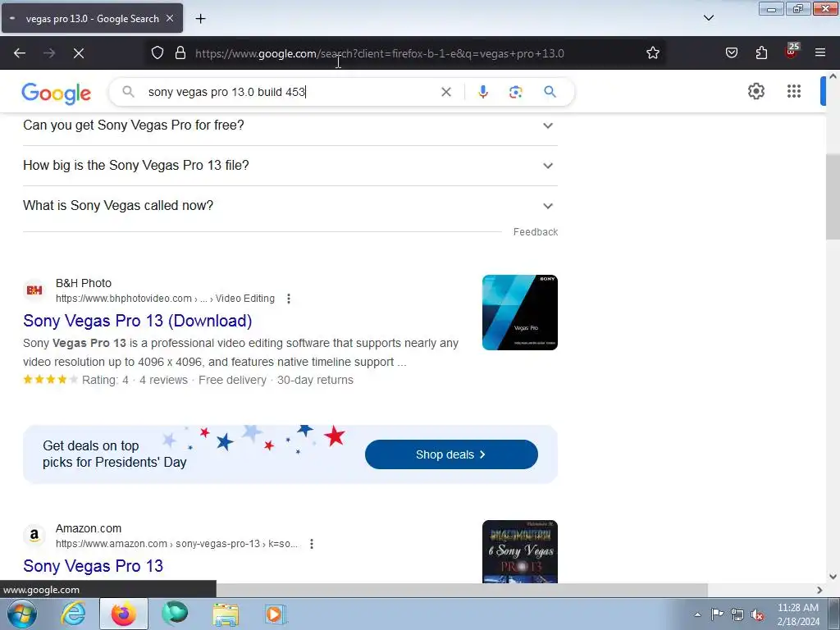Open the Save to Pocket icon
The height and width of the screenshot is (630, 840).
click(x=731, y=53)
